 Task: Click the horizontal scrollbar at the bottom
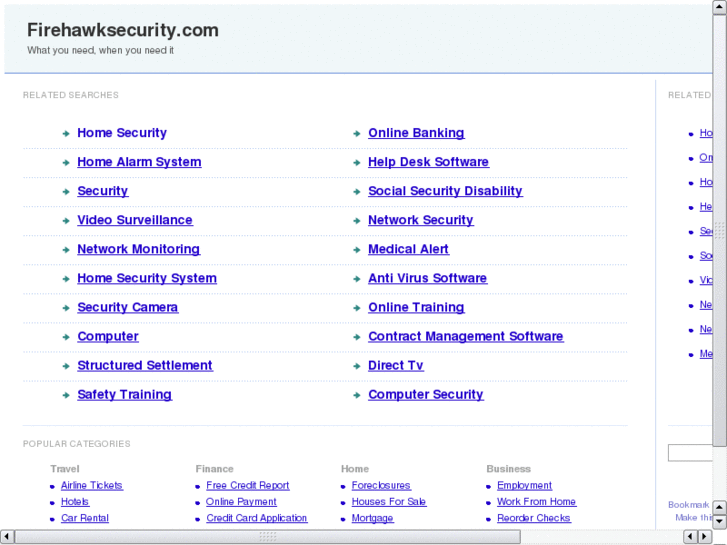[x=267, y=537]
